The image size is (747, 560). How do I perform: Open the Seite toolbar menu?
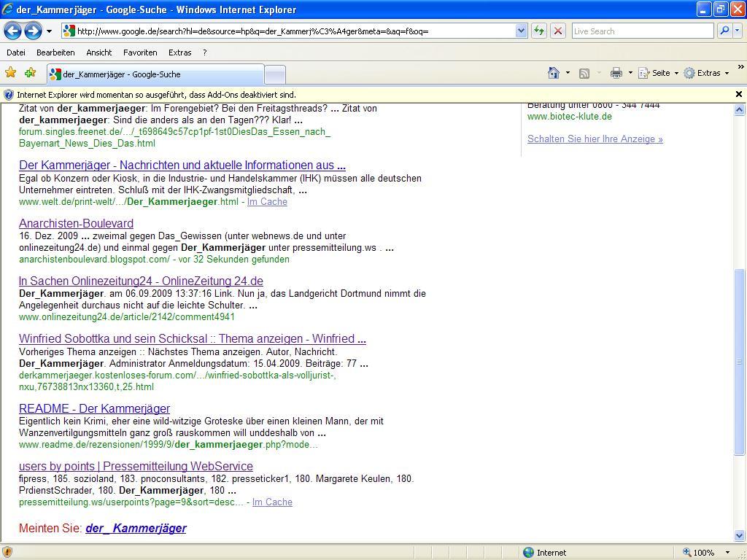pos(658,73)
